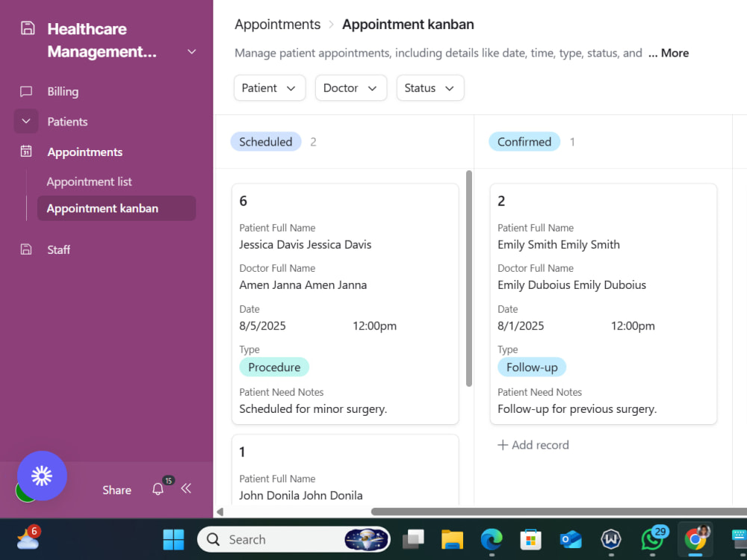
Task: Open the Patient filter dropdown
Action: [270, 87]
